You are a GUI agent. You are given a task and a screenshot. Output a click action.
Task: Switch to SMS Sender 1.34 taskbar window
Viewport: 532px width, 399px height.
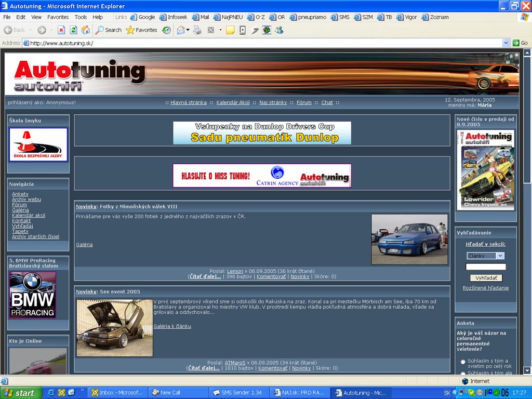[239, 393]
